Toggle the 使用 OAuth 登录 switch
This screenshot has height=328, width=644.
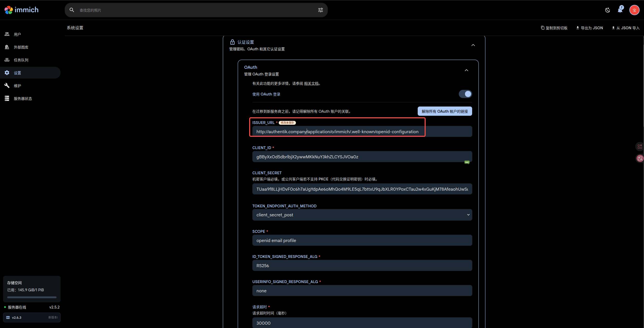[465, 94]
